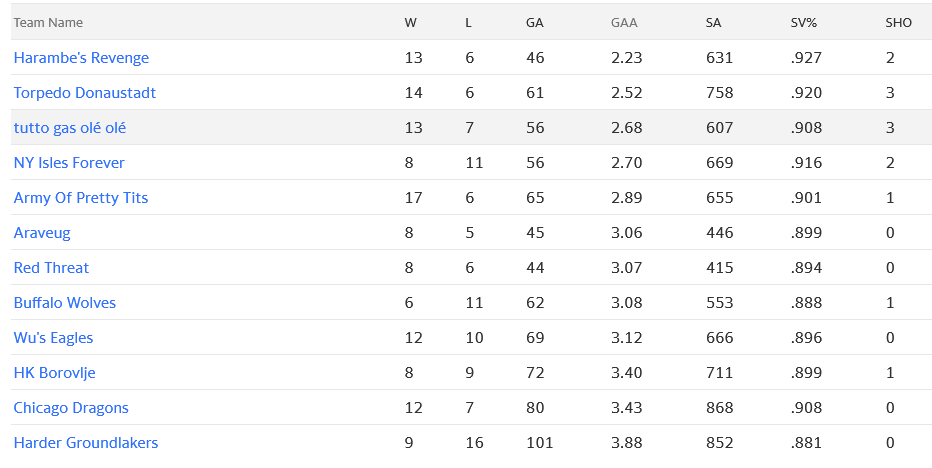Open the HK Borovlje team page

tap(55, 373)
